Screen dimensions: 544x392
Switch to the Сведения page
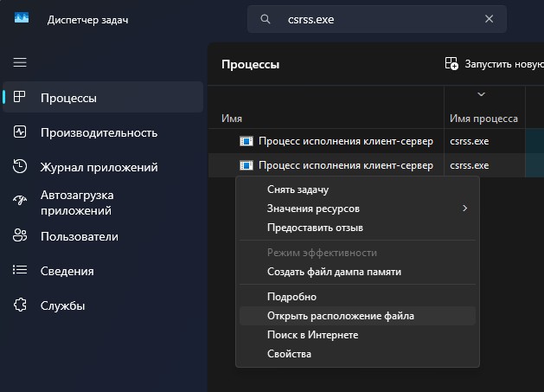(x=103, y=271)
